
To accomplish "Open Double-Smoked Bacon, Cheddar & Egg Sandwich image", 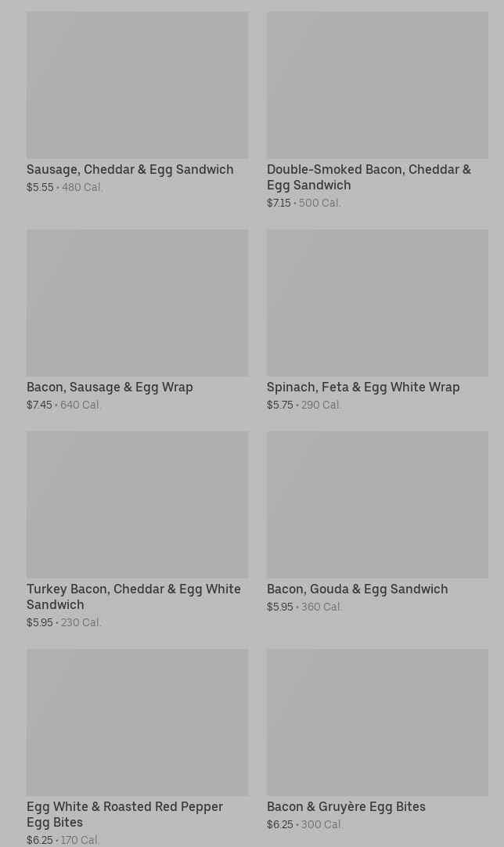I will tap(377, 85).
